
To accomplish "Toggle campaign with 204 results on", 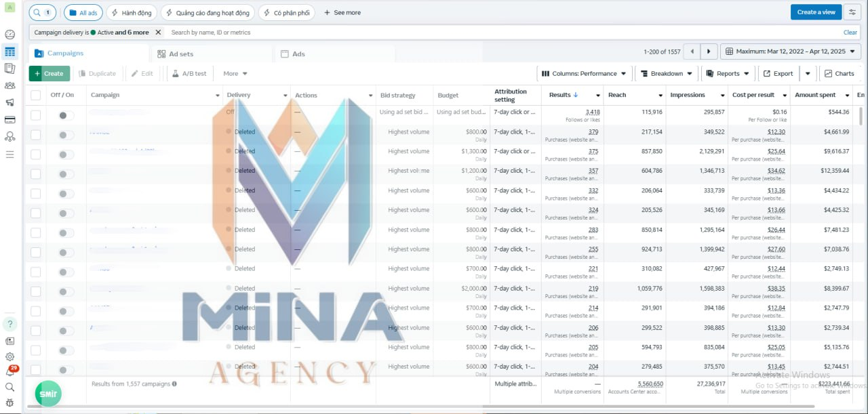I will tap(66, 370).
